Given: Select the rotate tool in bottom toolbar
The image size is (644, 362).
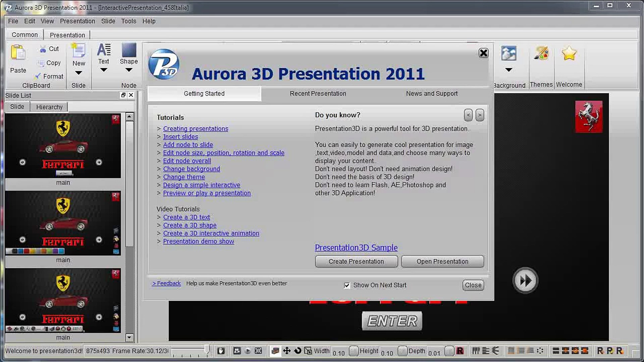Looking at the screenshot, I should coord(298,351).
